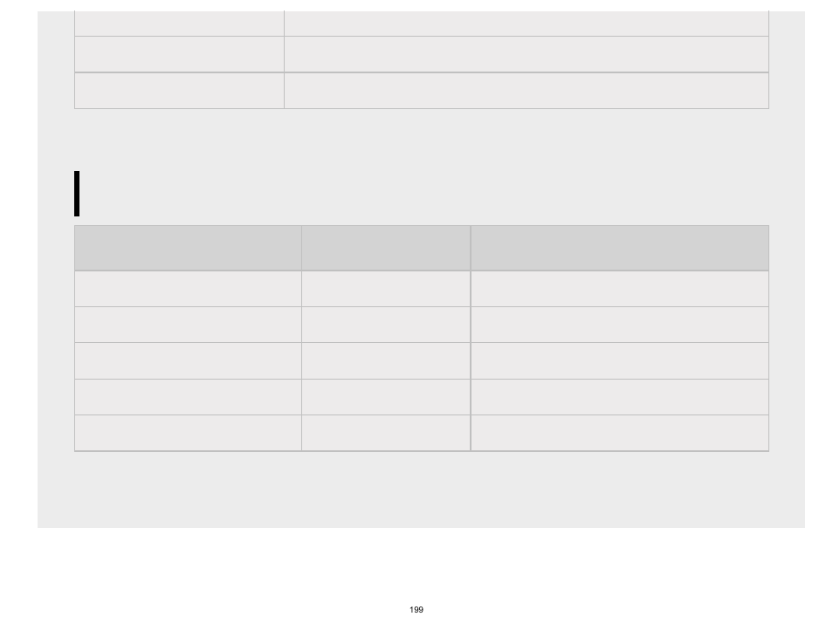Click second body row, first column of lower table
Viewport: 833px width, 644px height.
point(188,325)
